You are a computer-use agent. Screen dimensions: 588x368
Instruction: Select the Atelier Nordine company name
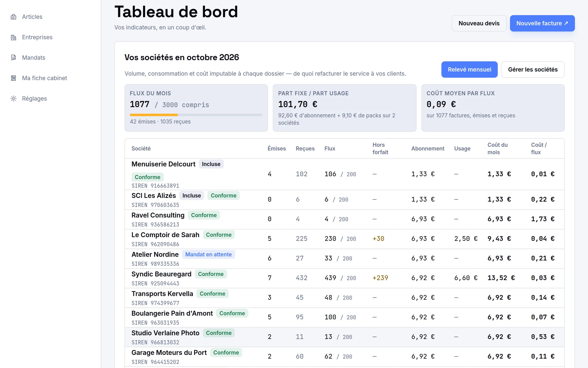point(155,255)
